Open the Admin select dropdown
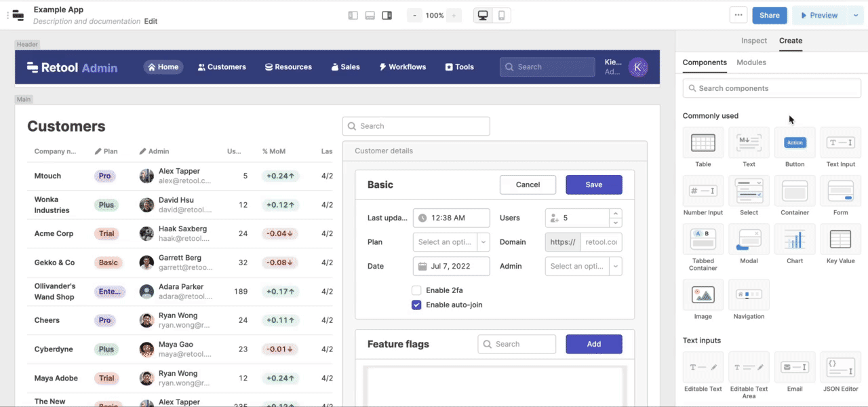 pos(583,266)
